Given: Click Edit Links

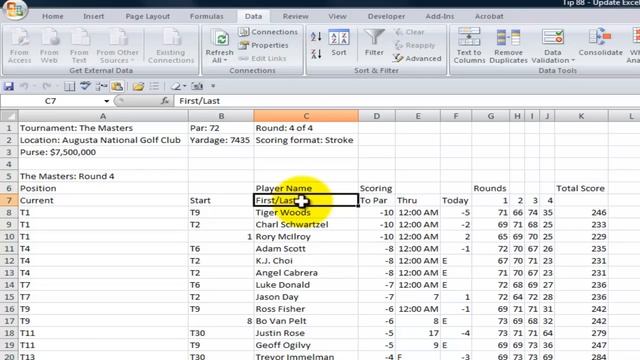Looking at the screenshot, I should coord(262,58).
